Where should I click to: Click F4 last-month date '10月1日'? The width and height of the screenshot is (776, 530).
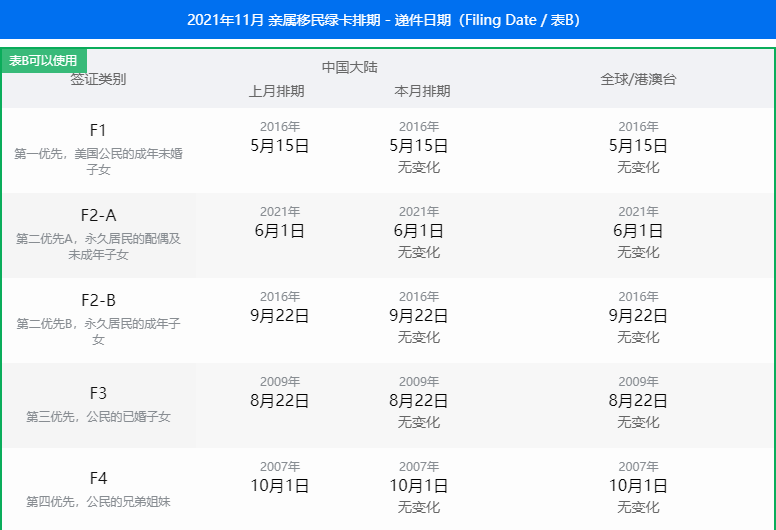click(x=280, y=486)
